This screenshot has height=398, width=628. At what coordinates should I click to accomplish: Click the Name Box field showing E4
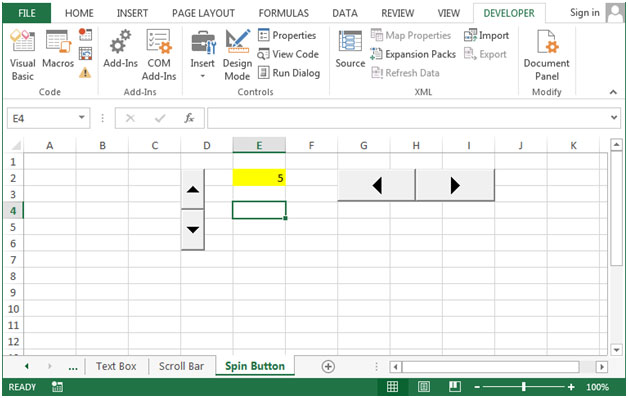(x=42, y=118)
